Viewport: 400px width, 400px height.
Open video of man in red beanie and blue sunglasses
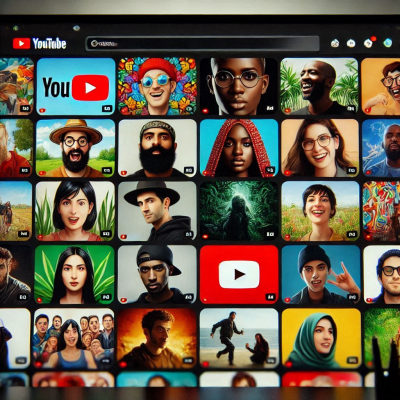pos(157,86)
